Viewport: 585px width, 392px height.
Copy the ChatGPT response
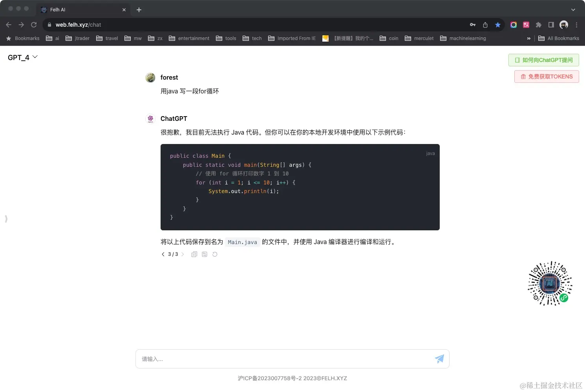194,254
